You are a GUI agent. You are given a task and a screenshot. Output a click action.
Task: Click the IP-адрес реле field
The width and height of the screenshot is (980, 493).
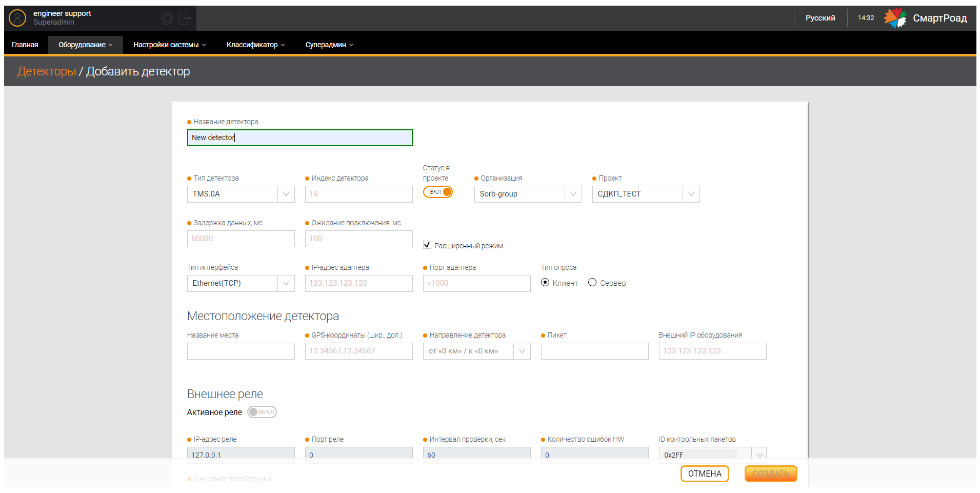(x=241, y=455)
